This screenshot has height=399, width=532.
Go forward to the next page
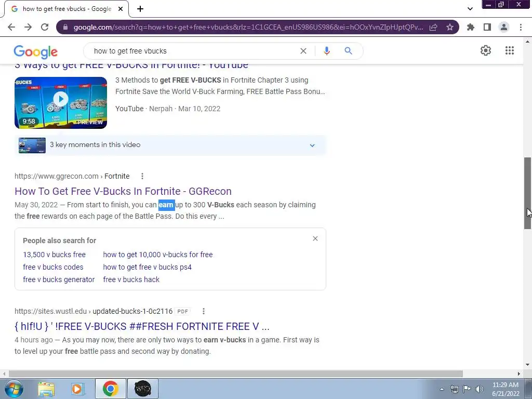tap(28, 27)
